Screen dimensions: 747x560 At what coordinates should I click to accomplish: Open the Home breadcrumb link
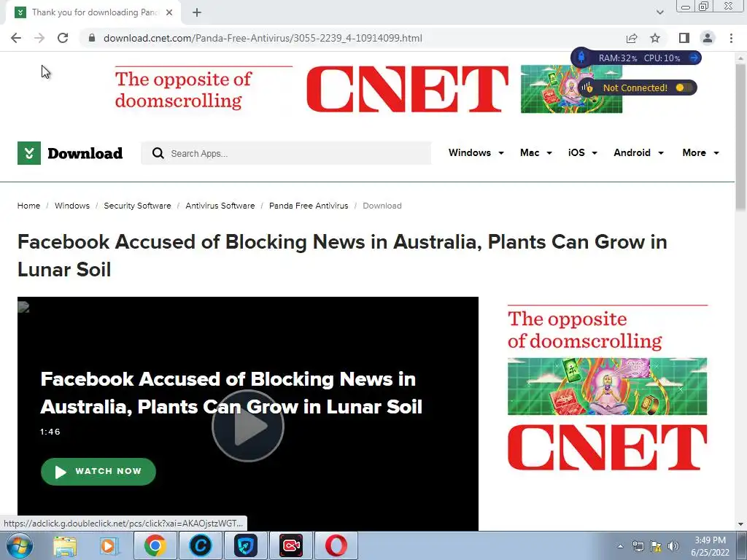[x=28, y=206]
